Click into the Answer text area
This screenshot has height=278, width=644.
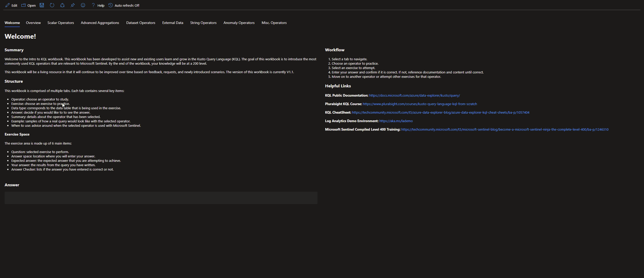click(161, 198)
